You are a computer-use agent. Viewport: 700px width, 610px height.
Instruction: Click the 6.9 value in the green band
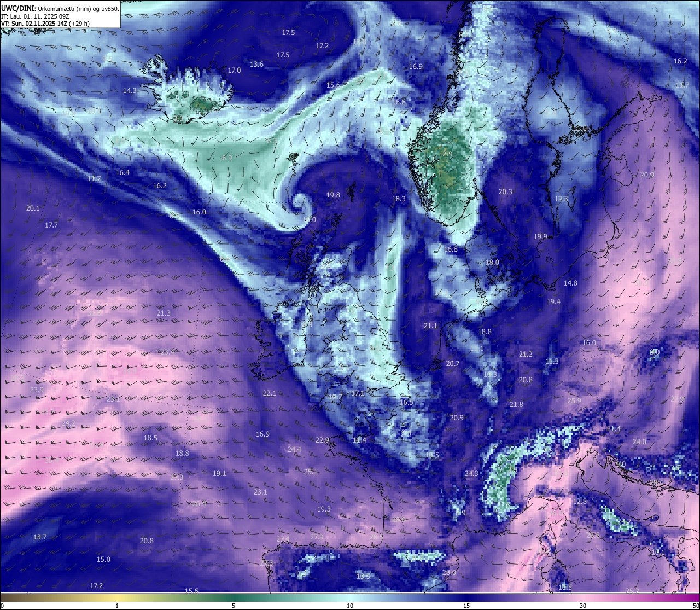pyautogui.click(x=227, y=158)
